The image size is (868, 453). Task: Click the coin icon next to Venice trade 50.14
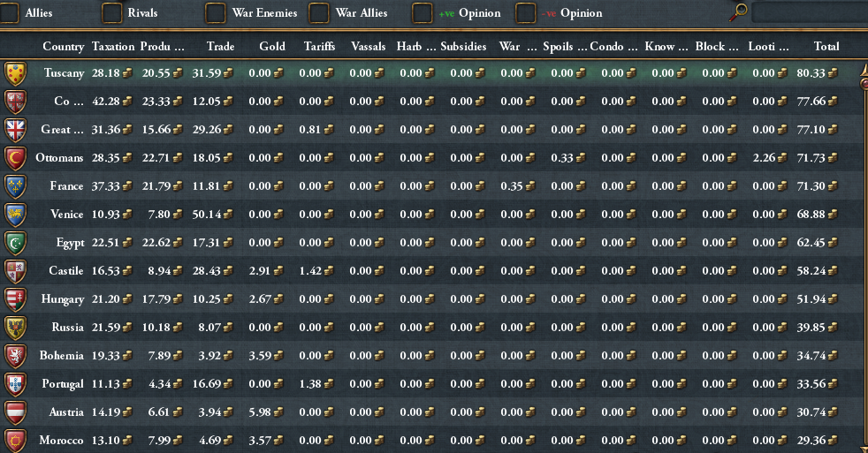coord(227,214)
